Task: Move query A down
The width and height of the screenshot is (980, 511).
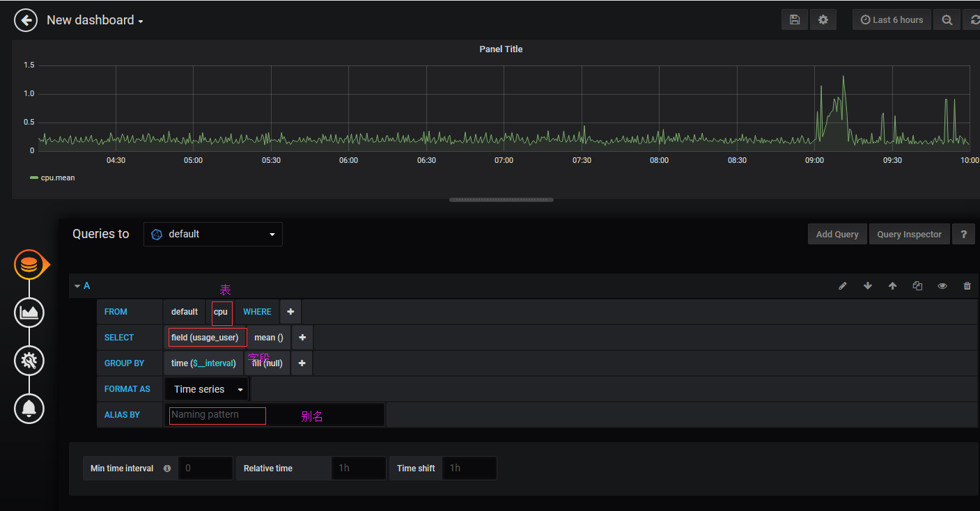Action: [867, 285]
